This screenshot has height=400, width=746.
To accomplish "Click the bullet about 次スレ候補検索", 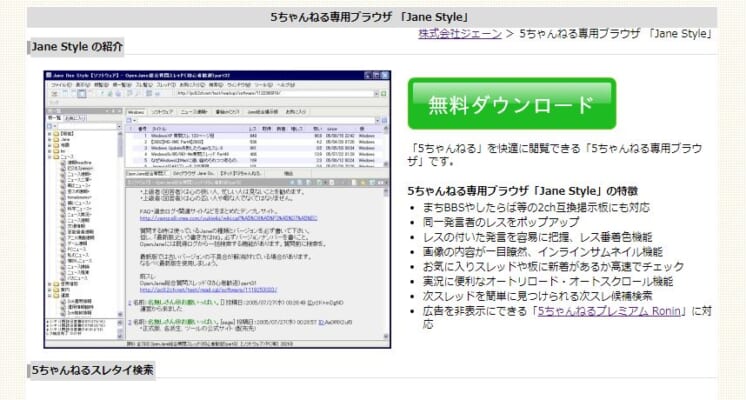I will (x=537, y=296).
